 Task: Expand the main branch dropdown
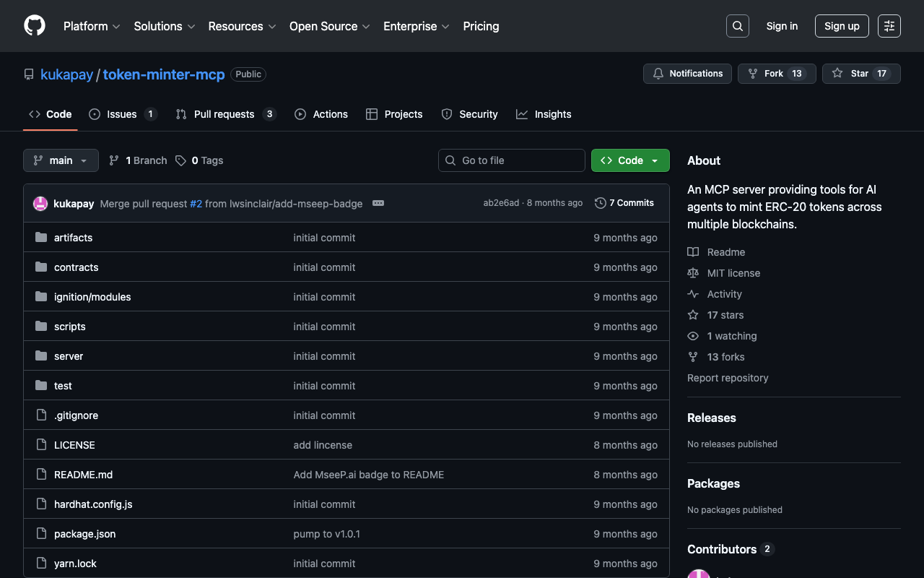coord(61,160)
